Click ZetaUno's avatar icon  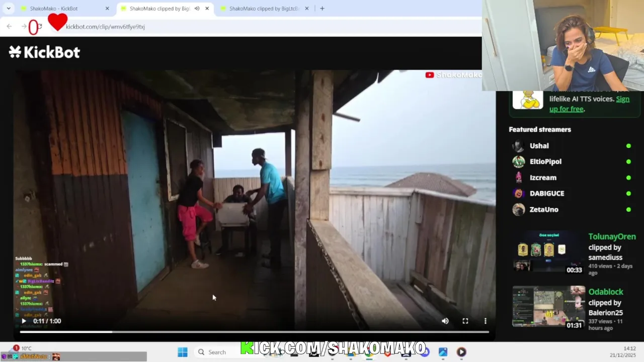tap(518, 210)
